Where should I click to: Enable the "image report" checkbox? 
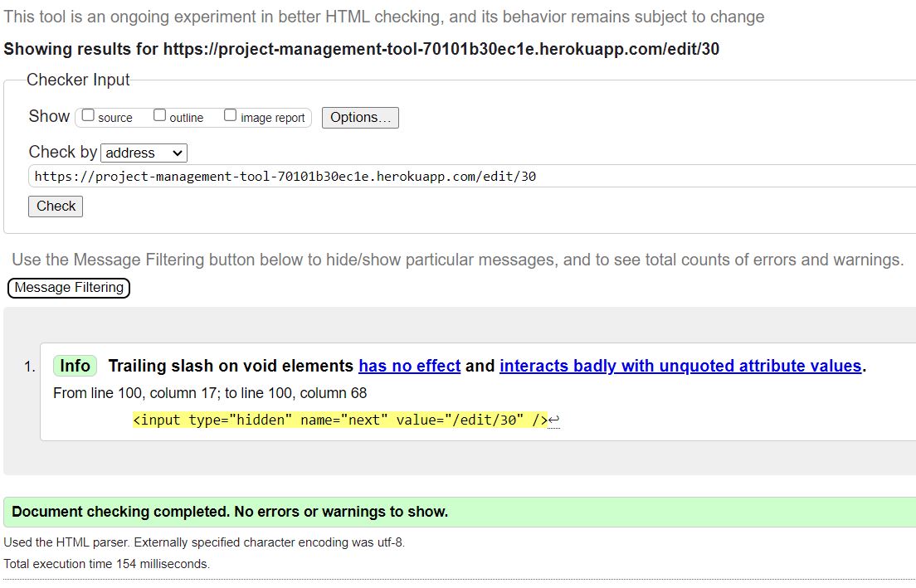pyautogui.click(x=230, y=115)
